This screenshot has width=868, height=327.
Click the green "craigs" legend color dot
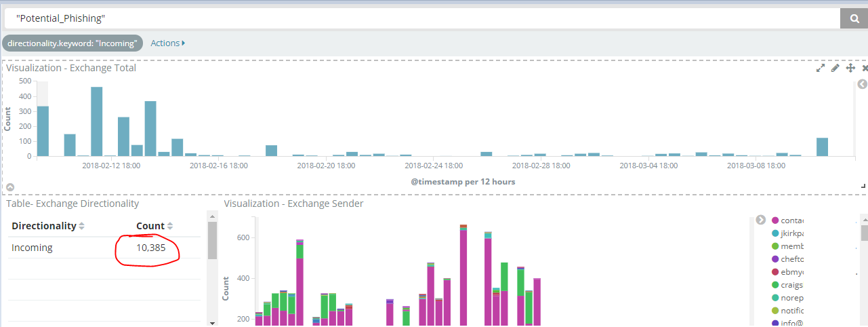point(775,285)
